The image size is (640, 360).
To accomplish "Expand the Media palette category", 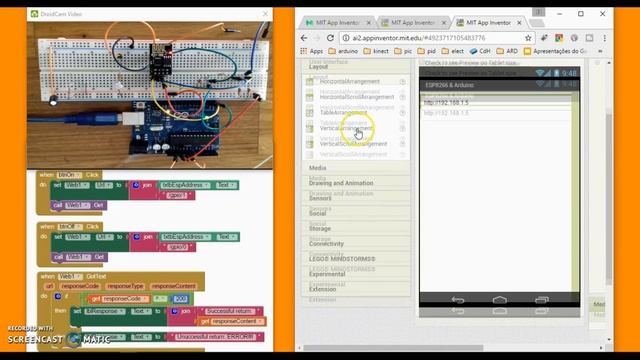I will [356, 168].
